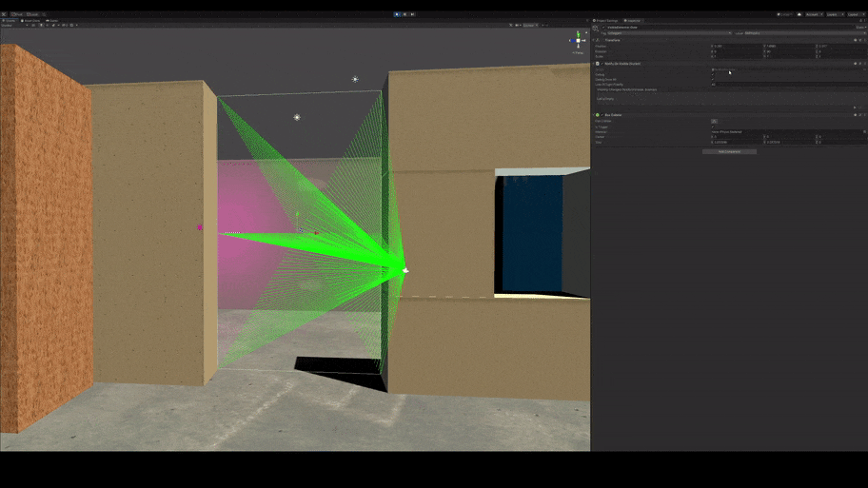This screenshot has width=868, height=488.
Task: Open the Scene view tab
Action: click(x=10, y=21)
